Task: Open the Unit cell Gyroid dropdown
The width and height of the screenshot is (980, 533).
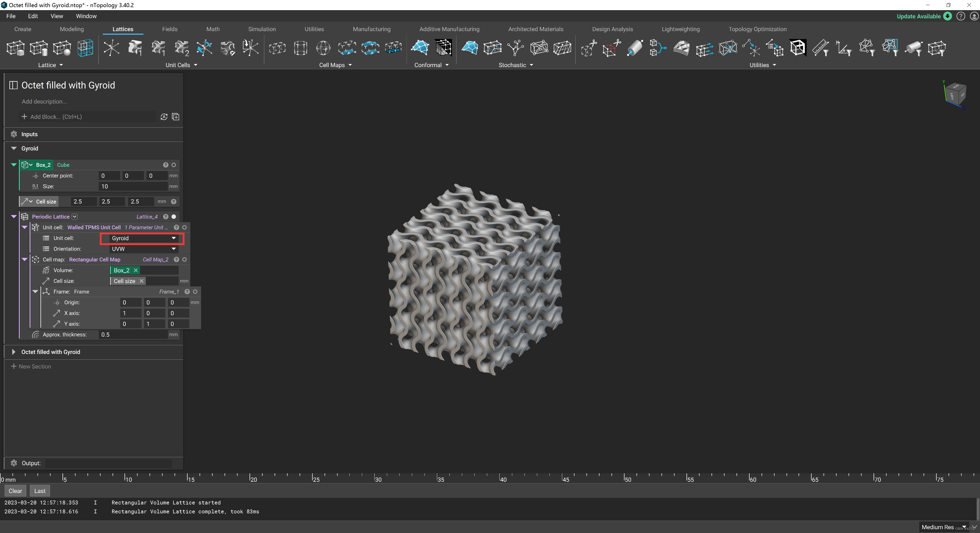Action: (143, 238)
